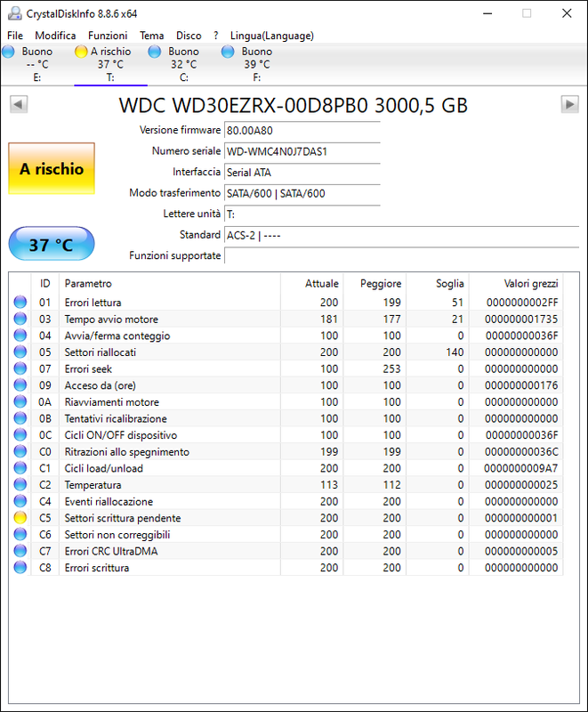Click status orb of Acceso da (ore) row
This screenshot has height=712, width=588.
click(20, 385)
